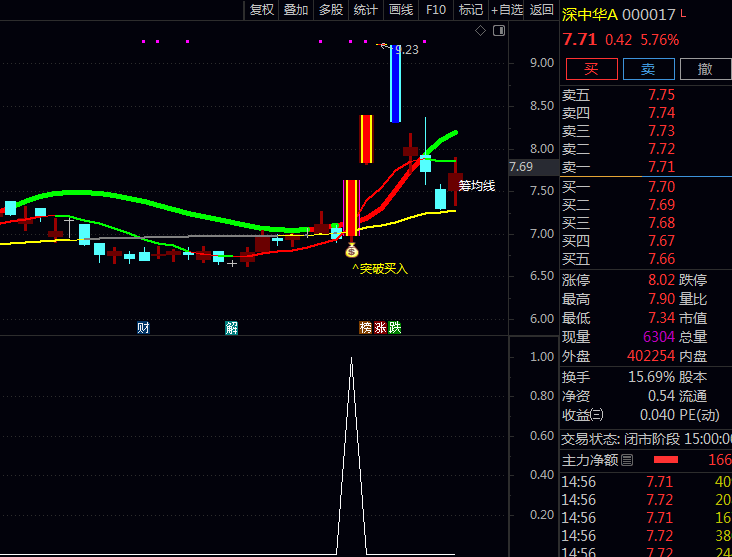Viewport: 732px width, 557px height.
Task: Click the 9.23 high price label
Action: click(407, 50)
